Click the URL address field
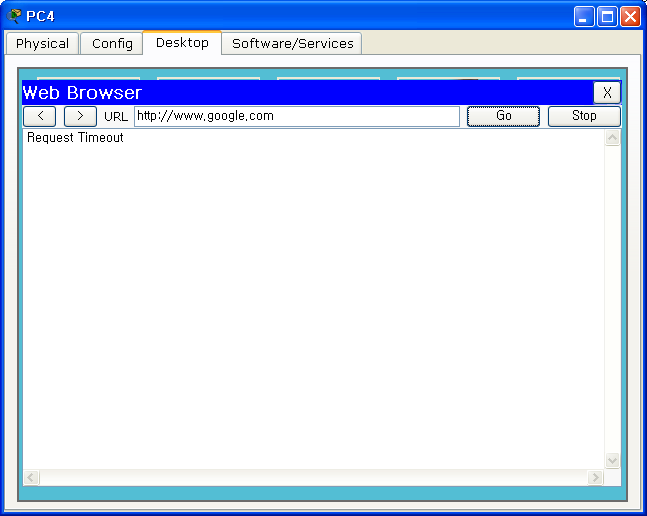 pyautogui.click(x=297, y=116)
